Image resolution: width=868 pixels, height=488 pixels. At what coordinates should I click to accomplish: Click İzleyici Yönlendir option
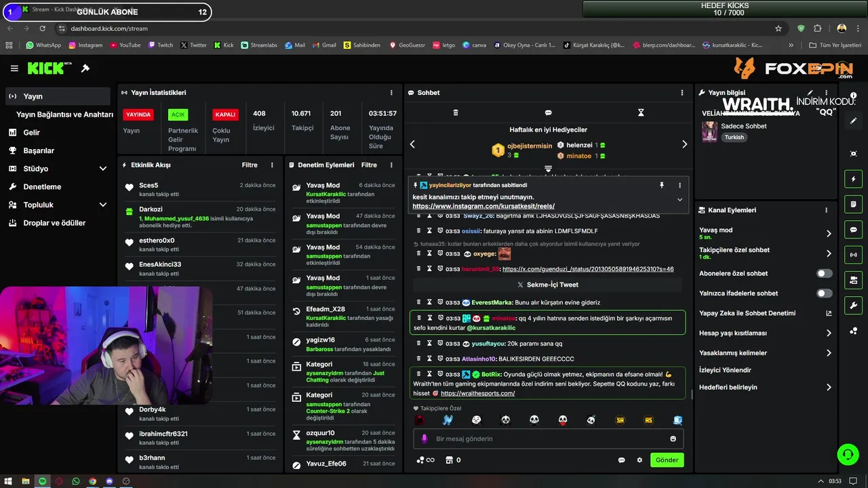tap(725, 370)
